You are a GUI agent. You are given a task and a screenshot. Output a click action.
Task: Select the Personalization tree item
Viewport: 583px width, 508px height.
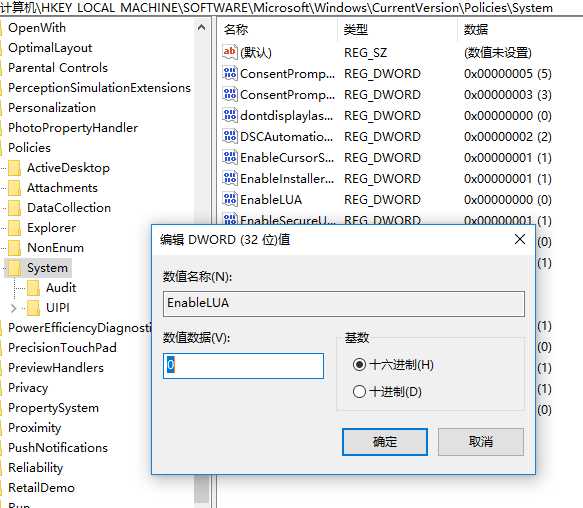[x=52, y=108]
